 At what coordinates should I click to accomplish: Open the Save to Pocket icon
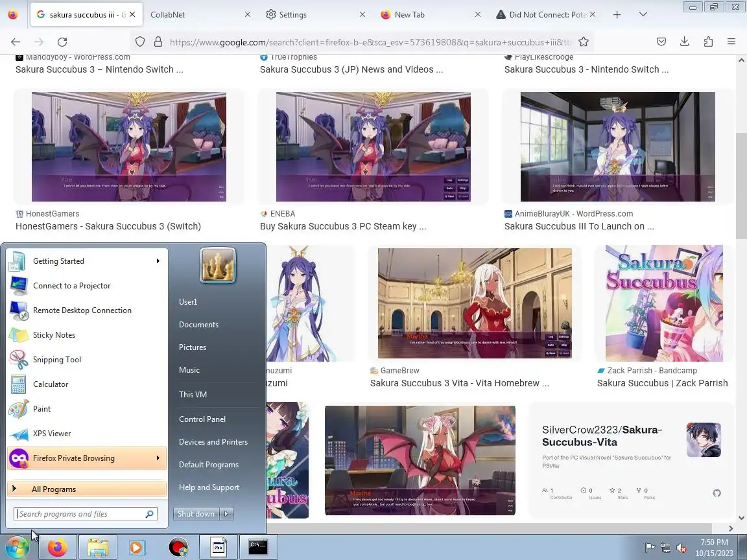click(661, 42)
